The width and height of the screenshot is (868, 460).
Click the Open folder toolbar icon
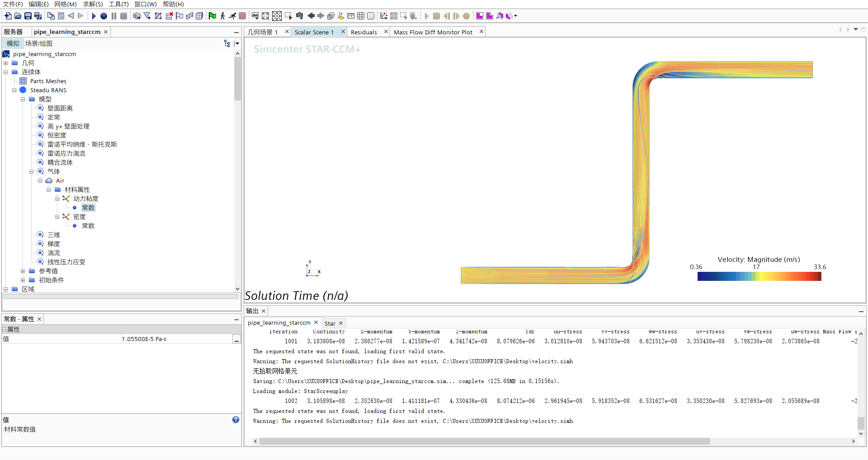[x=18, y=16]
